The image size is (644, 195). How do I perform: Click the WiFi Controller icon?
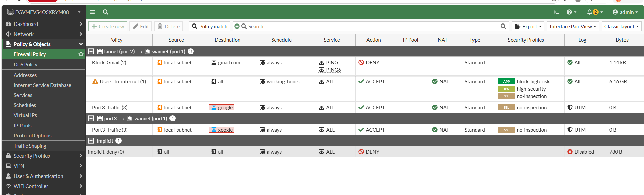pyautogui.click(x=8, y=186)
